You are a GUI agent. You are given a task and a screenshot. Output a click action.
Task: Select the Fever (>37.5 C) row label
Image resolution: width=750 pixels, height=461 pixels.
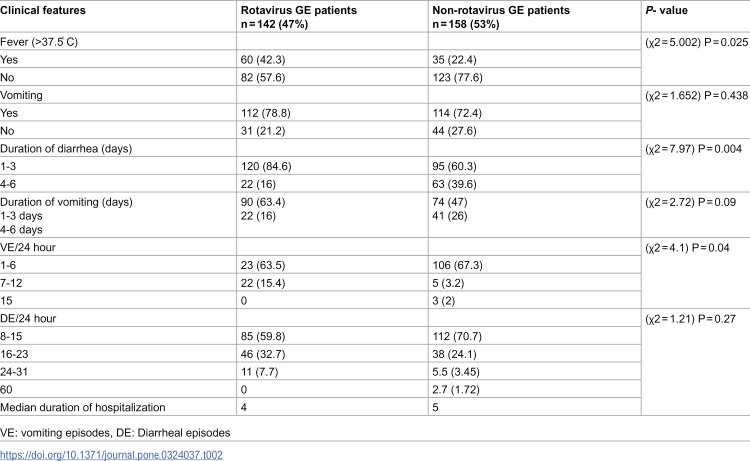(39, 42)
